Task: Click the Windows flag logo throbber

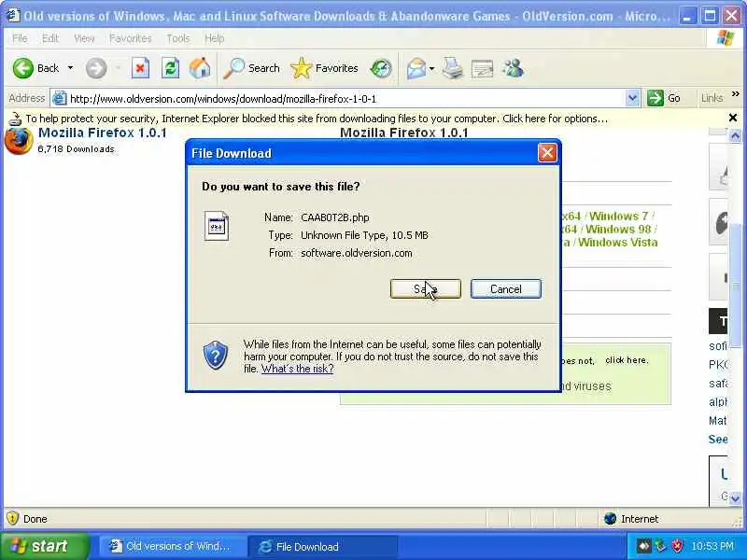Action: (726, 37)
